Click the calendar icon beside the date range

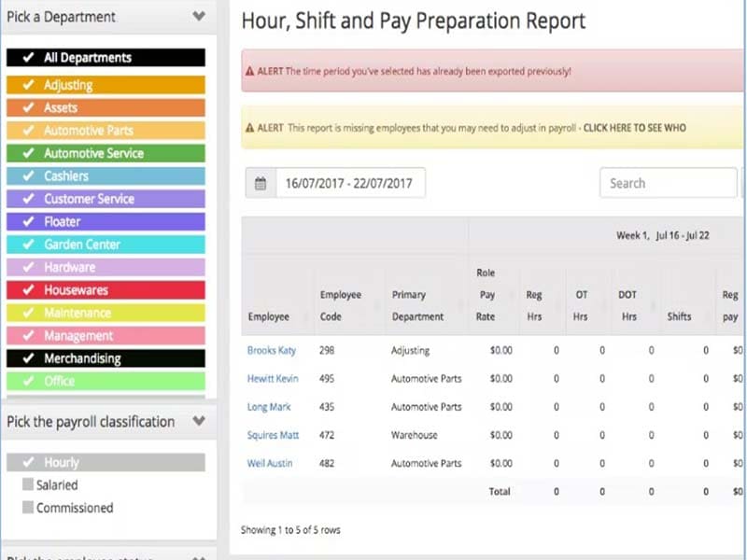(x=261, y=184)
